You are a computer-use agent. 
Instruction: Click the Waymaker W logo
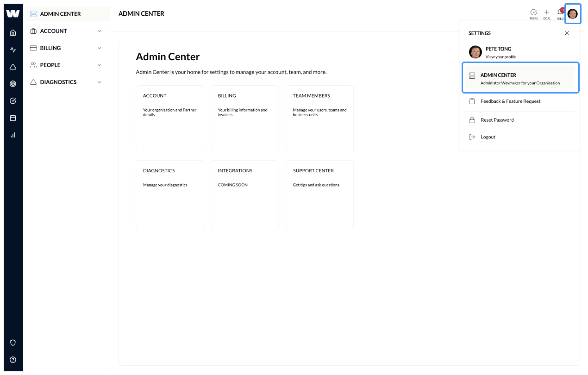pos(13,13)
